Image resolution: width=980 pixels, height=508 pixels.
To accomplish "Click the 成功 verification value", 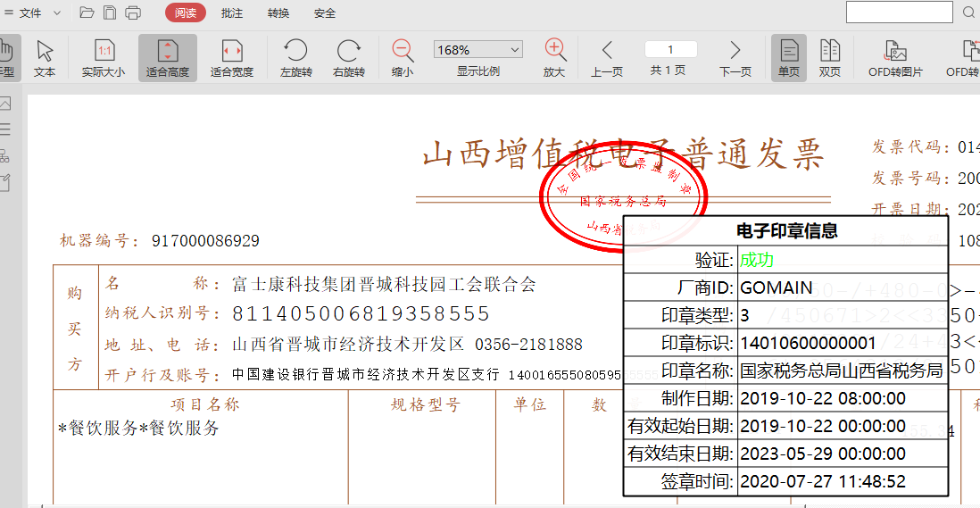I will click(x=757, y=259).
